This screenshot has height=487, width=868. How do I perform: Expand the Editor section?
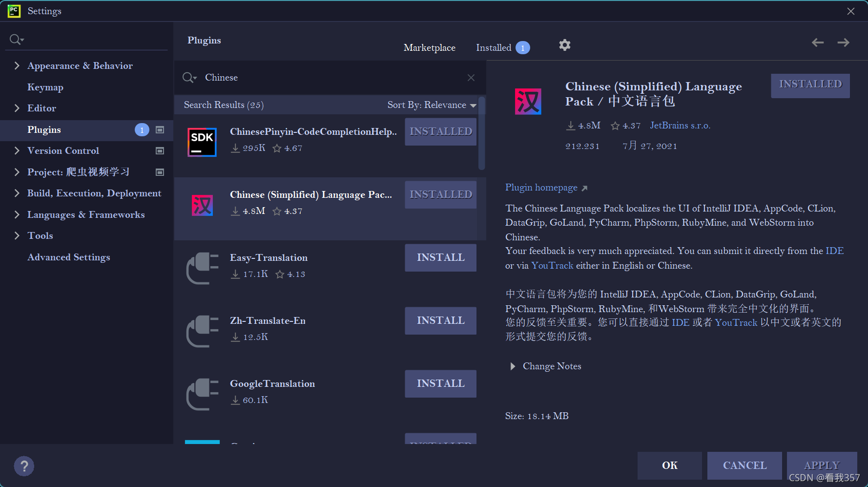pyautogui.click(x=17, y=108)
